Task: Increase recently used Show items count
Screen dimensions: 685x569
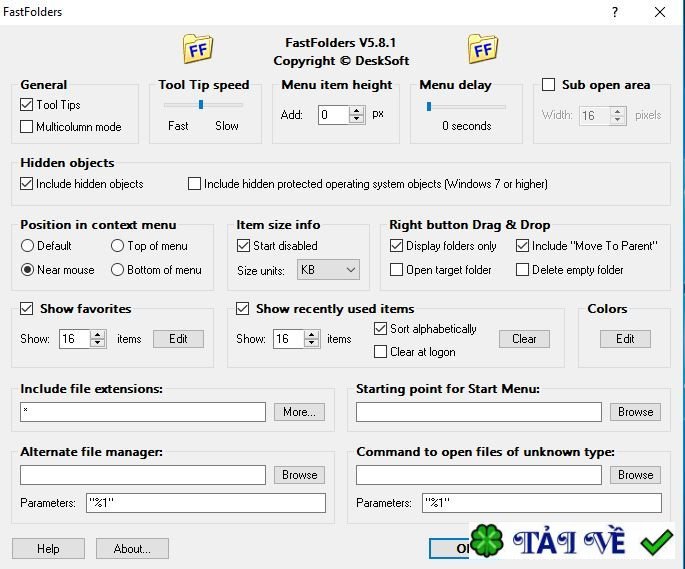Action: [311, 334]
